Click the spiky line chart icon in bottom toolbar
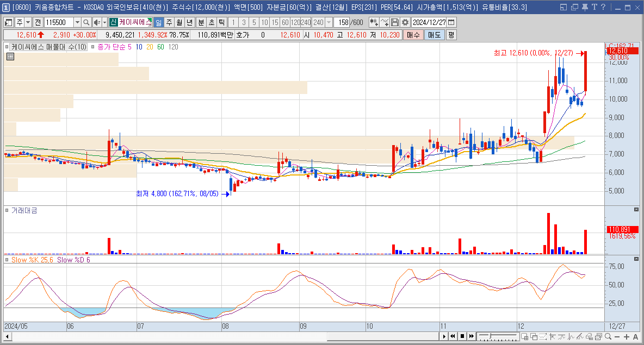The image size is (644, 345). click(x=571, y=336)
